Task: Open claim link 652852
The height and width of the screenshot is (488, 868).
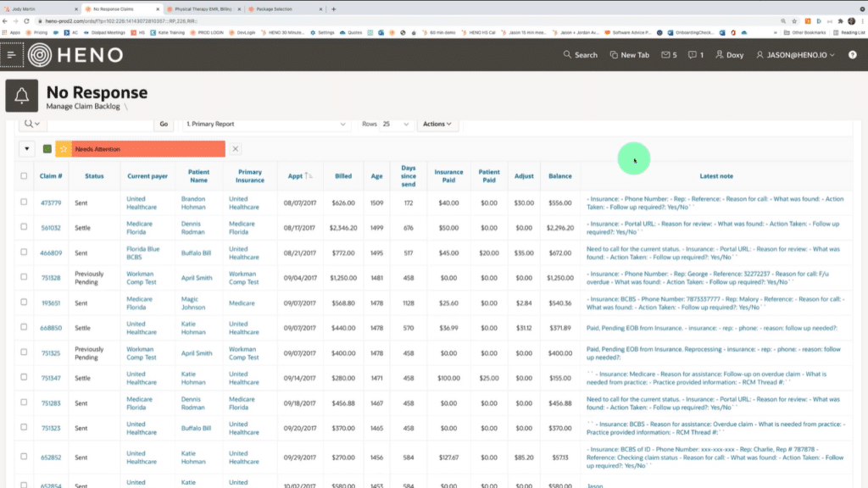Action: pyautogui.click(x=51, y=457)
